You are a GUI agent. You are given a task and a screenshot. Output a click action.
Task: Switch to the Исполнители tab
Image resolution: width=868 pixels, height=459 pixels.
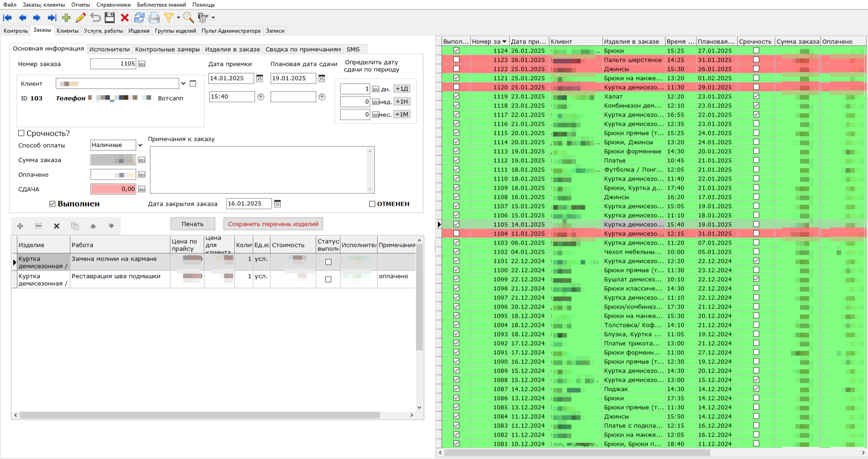tap(109, 49)
